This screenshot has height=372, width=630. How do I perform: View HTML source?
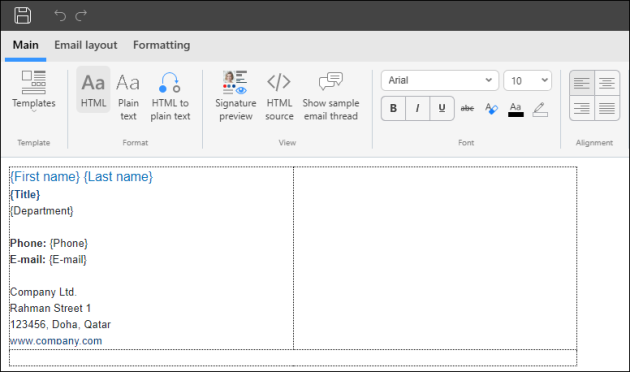(x=279, y=96)
